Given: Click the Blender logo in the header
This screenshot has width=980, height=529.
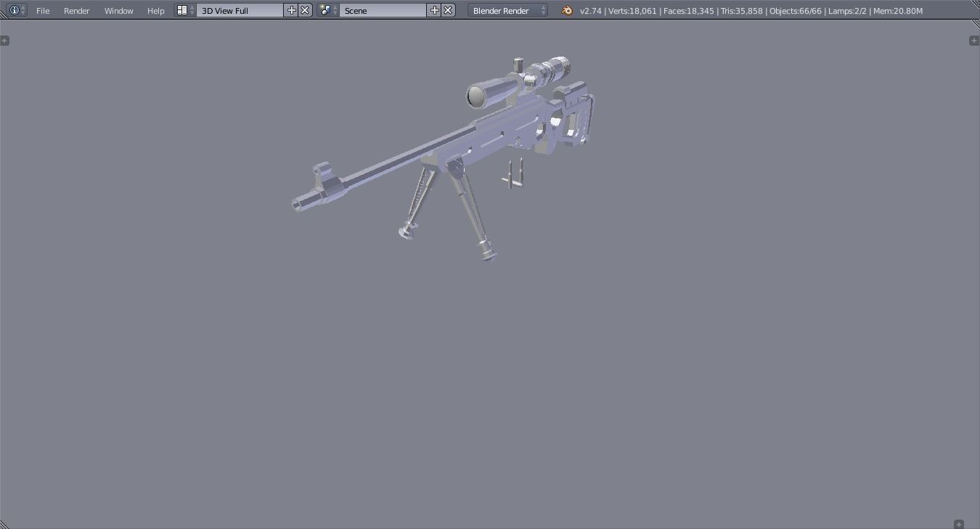Looking at the screenshot, I should (x=565, y=11).
